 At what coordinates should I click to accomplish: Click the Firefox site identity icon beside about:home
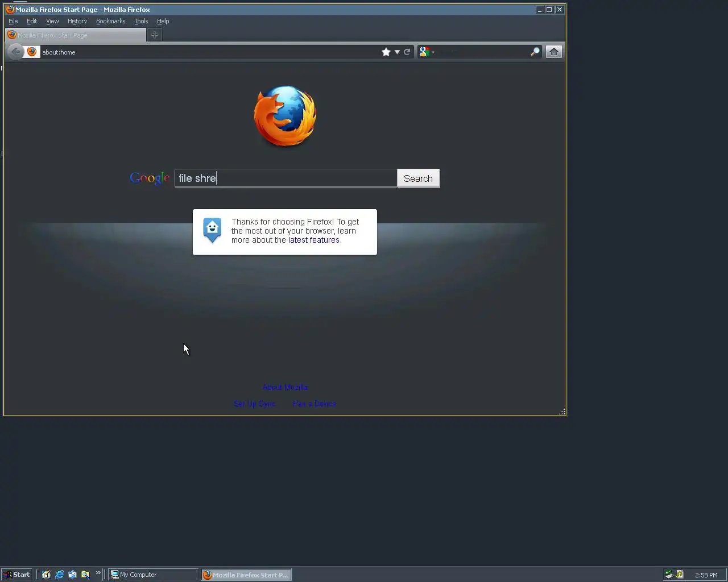[32, 52]
